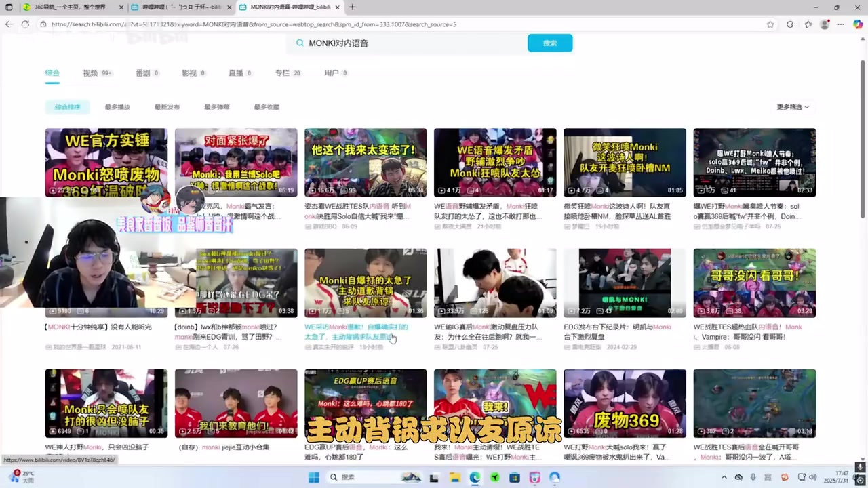Click the browser back navigation arrow
Image resolution: width=868 pixels, height=488 pixels.
point(9,24)
